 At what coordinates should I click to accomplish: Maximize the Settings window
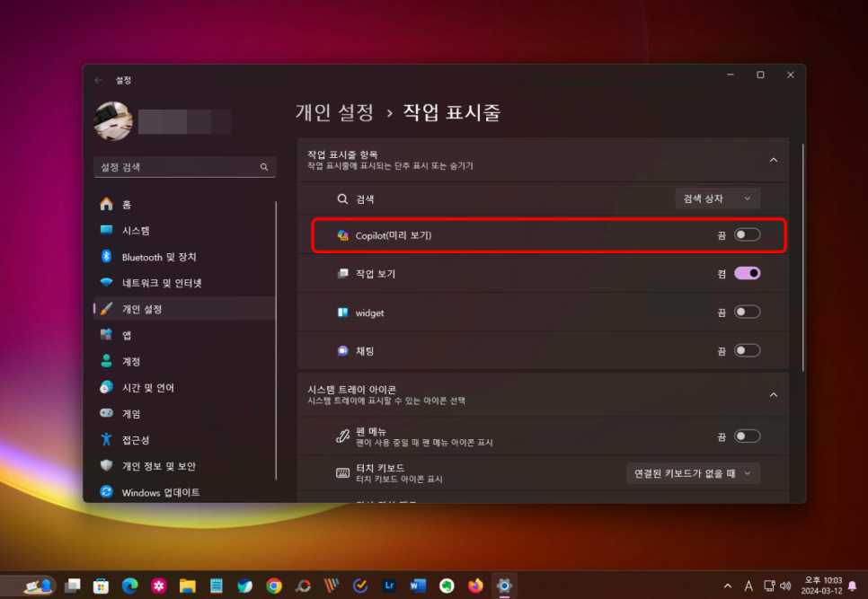pos(760,75)
